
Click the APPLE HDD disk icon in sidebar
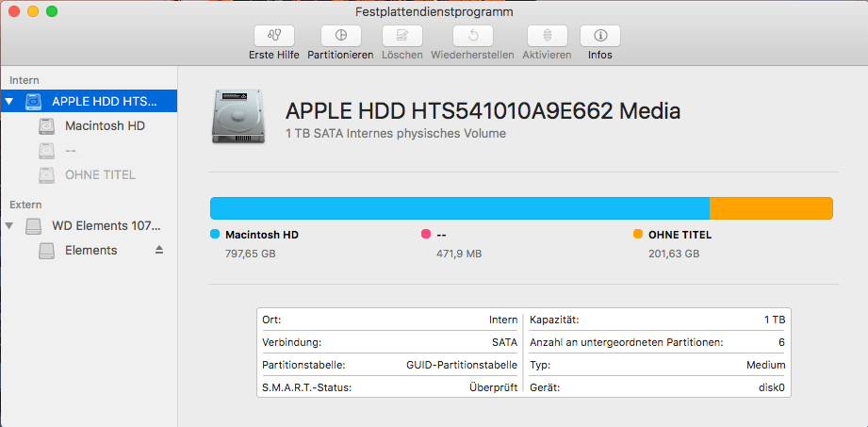point(34,102)
